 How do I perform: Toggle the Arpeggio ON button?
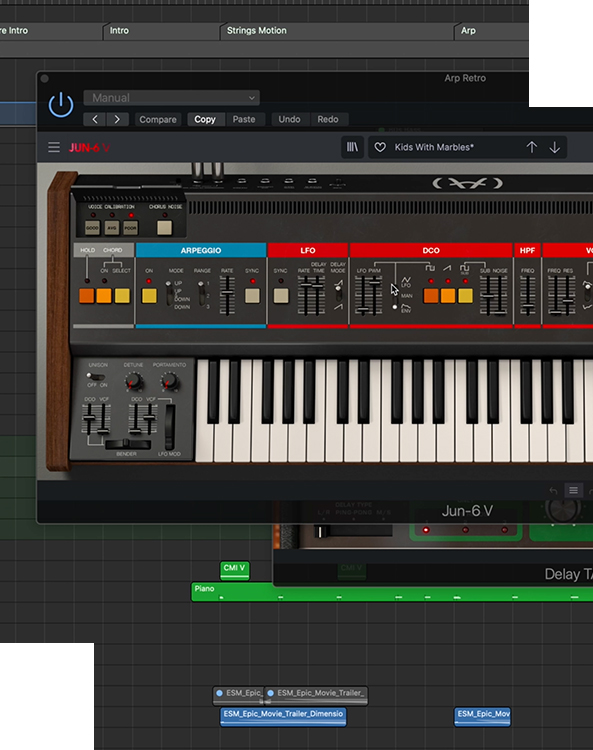149,296
